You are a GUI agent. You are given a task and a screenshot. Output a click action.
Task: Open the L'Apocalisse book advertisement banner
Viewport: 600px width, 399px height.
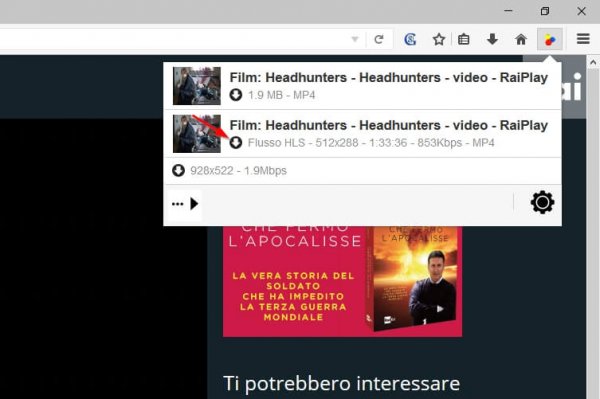point(342,281)
